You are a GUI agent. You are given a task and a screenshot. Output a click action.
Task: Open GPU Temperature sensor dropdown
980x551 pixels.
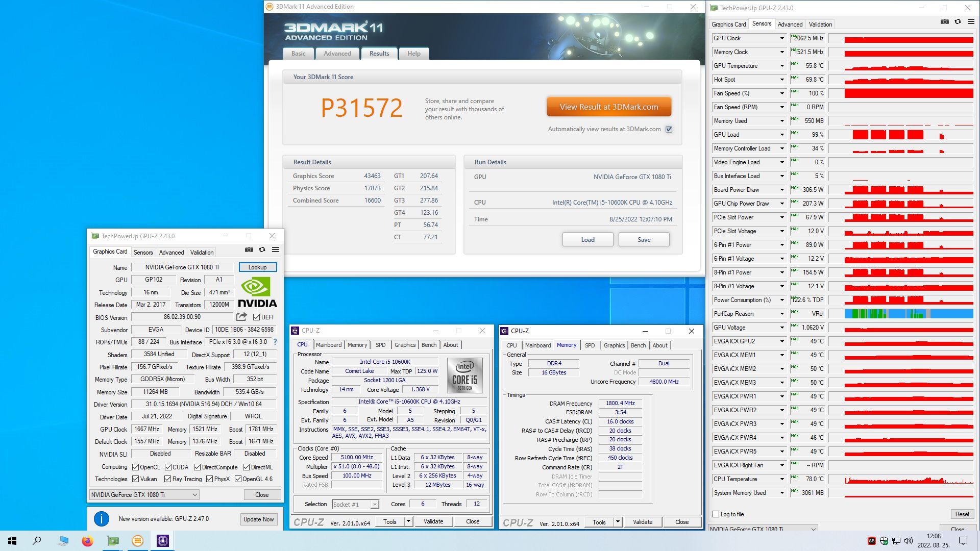(x=781, y=66)
